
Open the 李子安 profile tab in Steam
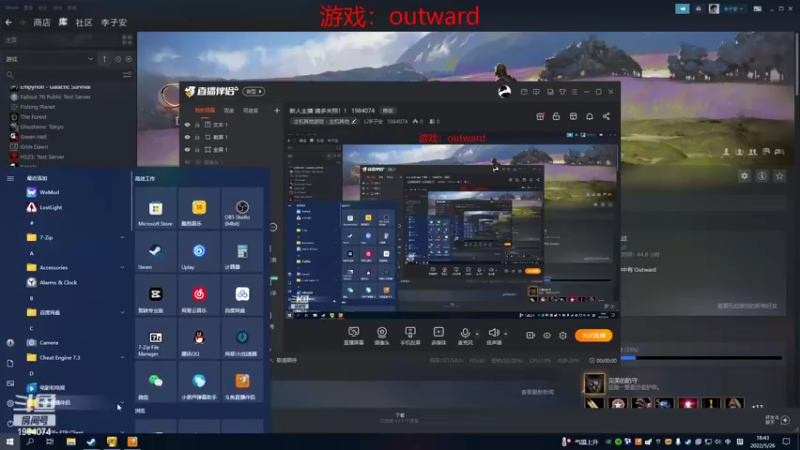114,22
